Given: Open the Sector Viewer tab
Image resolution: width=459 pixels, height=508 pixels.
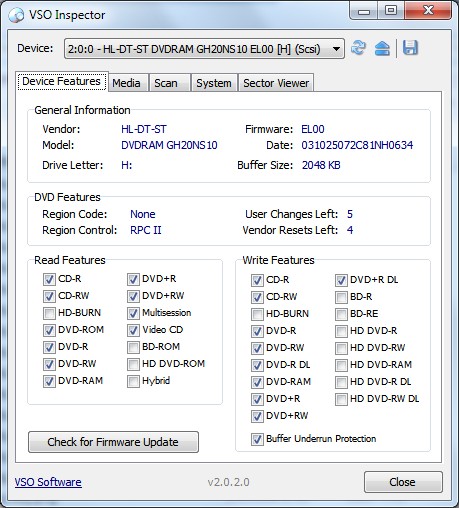Looking at the screenshot, I should (x=276, y=83).
